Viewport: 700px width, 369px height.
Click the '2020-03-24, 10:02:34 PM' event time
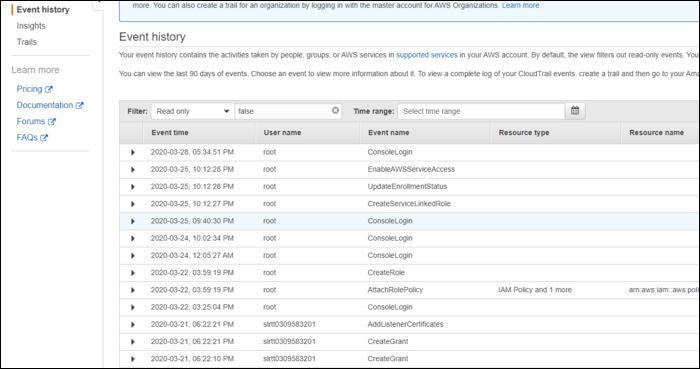[192, 238]
